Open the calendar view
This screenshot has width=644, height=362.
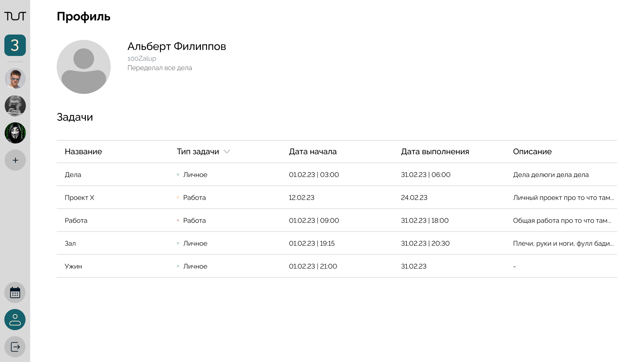tap(15, 293)
